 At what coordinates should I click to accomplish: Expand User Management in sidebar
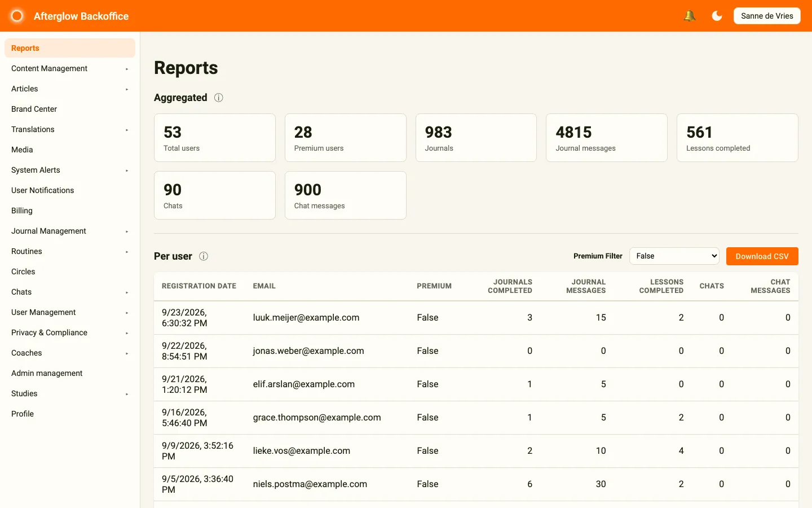70,312
